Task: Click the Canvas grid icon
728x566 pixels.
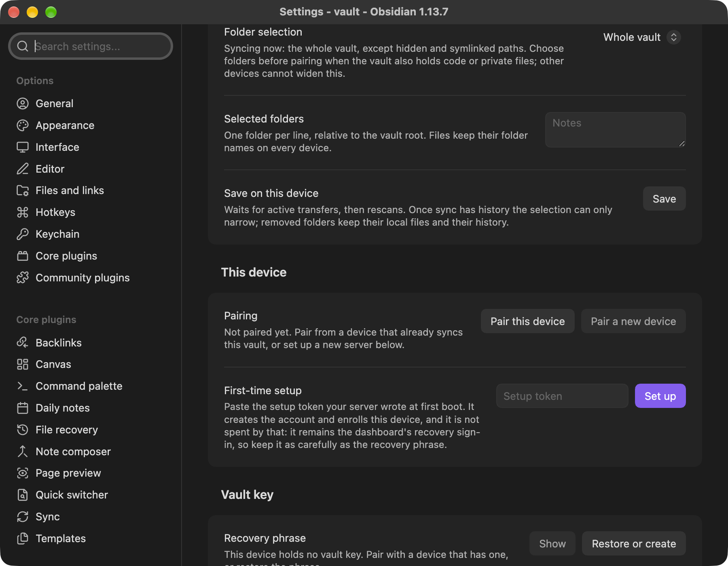Action: pyautogui.click(x=23, y=364)
